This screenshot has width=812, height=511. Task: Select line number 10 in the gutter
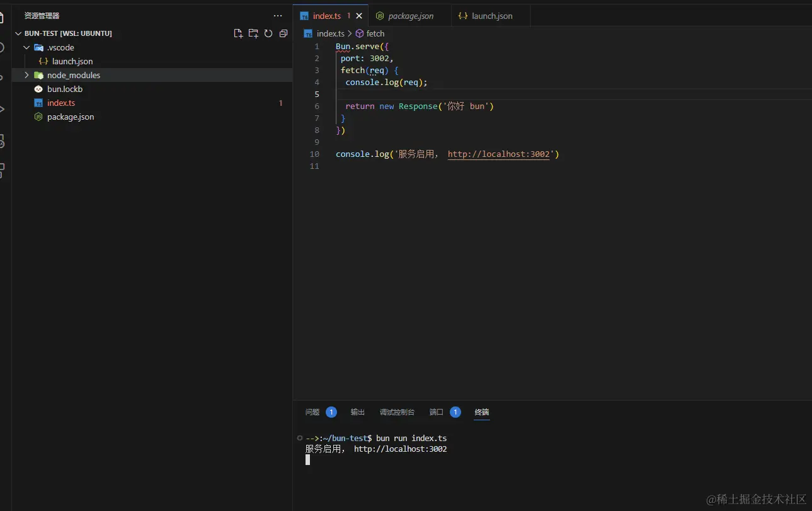click(315, 154)
